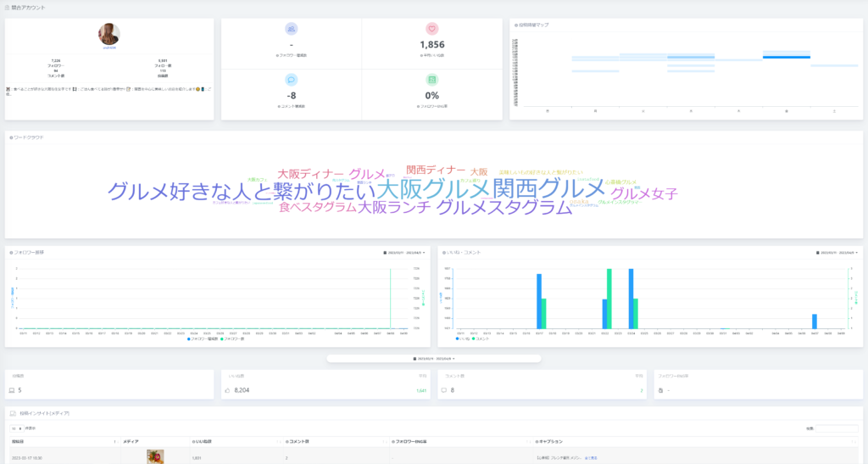The image size is (868, 464).
Task: Click the 全て表示 link in caption
Action: coord(591,457)
